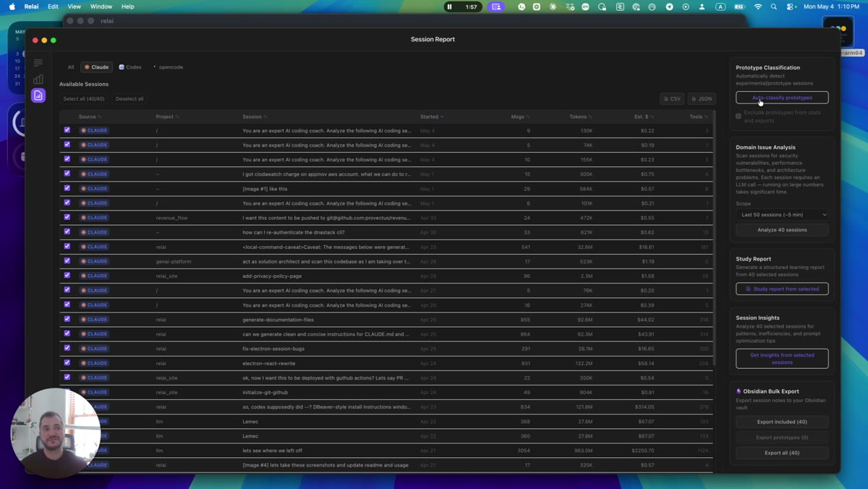Click 'Study report from selected' button

pos(782,289)
